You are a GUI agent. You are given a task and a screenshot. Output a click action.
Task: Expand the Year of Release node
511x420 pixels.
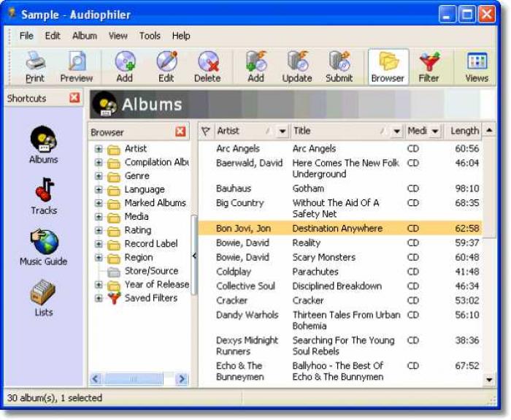pyautogui.click(x=99, y=285)
